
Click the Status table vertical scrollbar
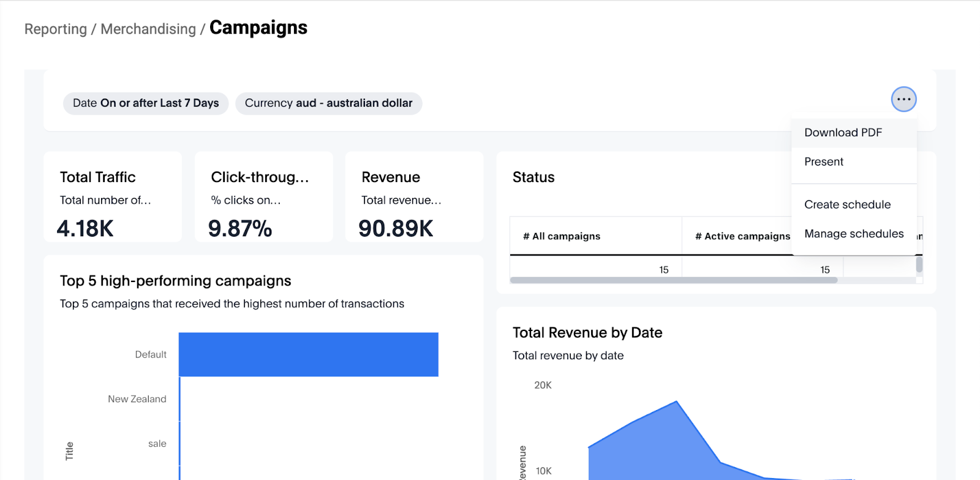(x=919, y=265)
